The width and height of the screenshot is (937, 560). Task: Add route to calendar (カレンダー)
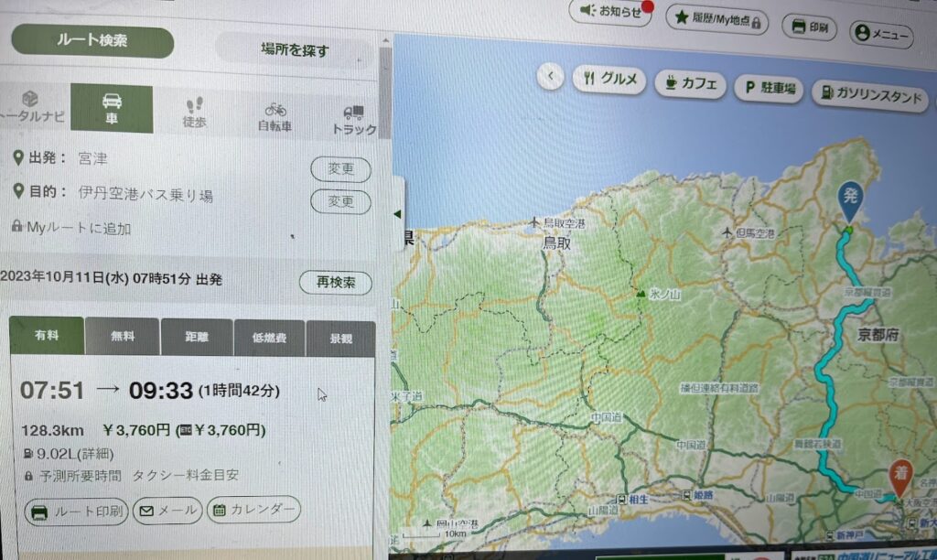coord(253,510)
